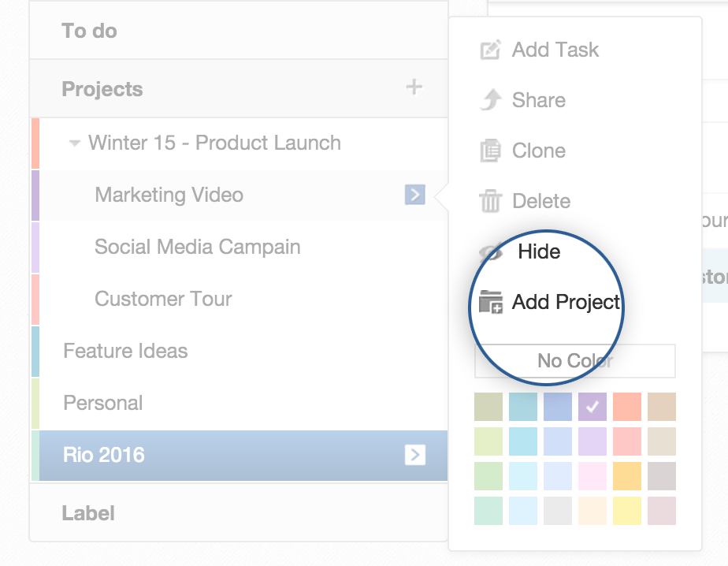Click the Delete trash can icon

[x=490, y=201]
